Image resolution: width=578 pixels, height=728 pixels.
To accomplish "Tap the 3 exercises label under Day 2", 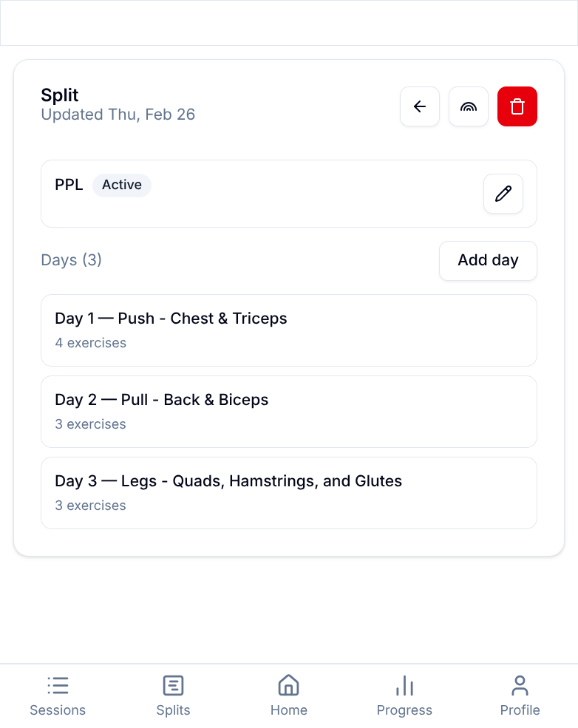I will [x=90, y=424].
